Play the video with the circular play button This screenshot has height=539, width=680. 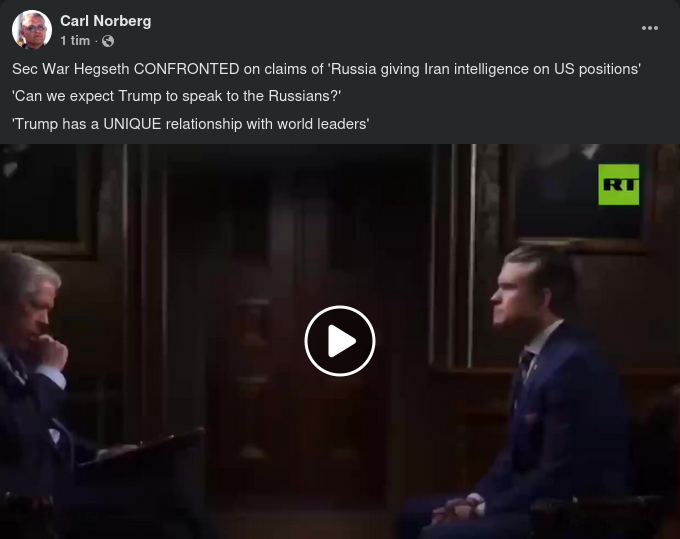(340, 341)
